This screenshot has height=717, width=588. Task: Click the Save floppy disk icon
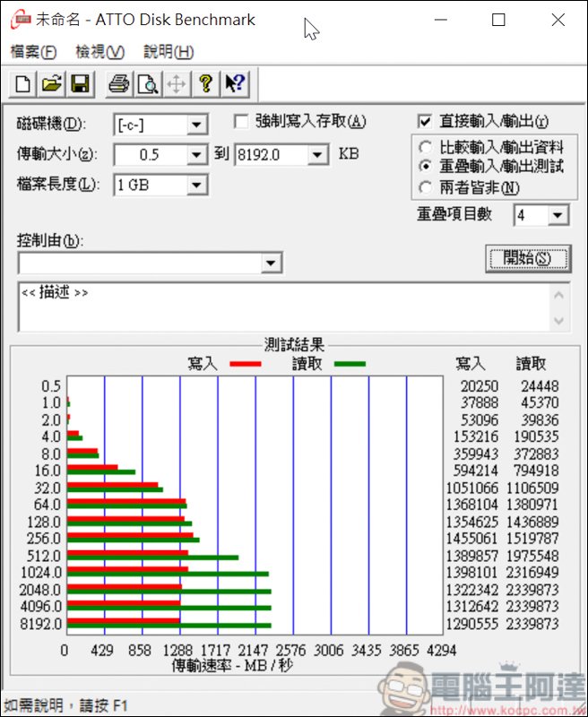tap(80, 84)
